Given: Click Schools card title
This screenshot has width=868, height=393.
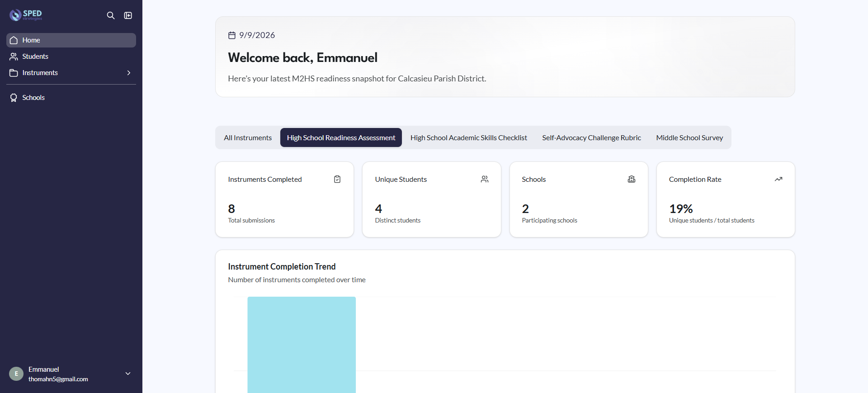Looking at the screenshot, I should [533, 180].
